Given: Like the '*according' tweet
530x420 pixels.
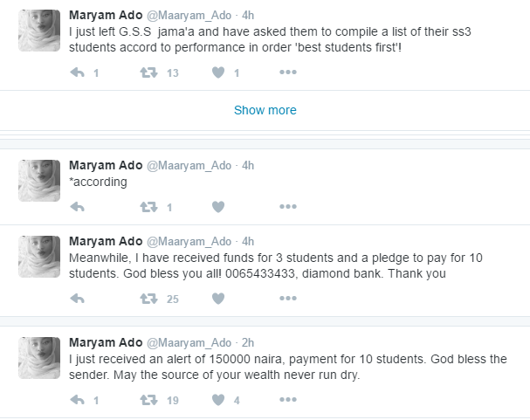Looking at the screenshot, I should click(x=218, y=206).
